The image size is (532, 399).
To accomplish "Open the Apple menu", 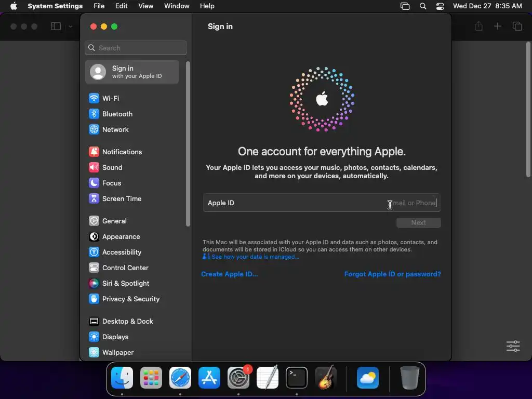I will click(14, 6).
